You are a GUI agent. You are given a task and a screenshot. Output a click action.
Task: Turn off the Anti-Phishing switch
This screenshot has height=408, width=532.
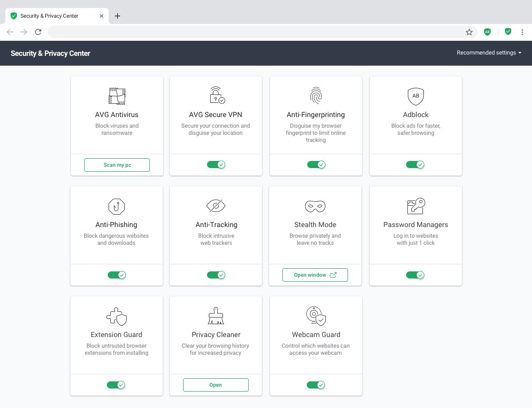(x=117, y=275)
